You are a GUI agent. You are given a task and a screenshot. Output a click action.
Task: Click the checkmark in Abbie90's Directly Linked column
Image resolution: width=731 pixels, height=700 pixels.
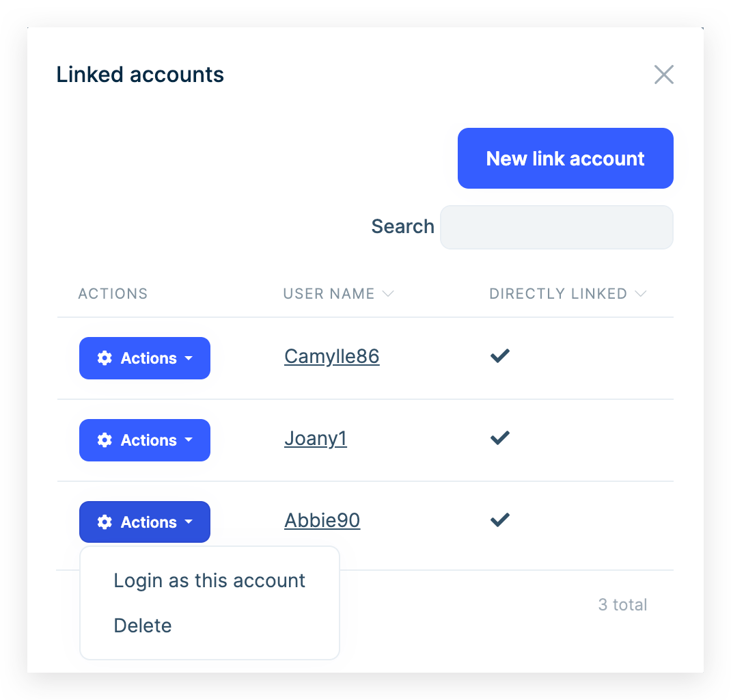pos(499,520)
